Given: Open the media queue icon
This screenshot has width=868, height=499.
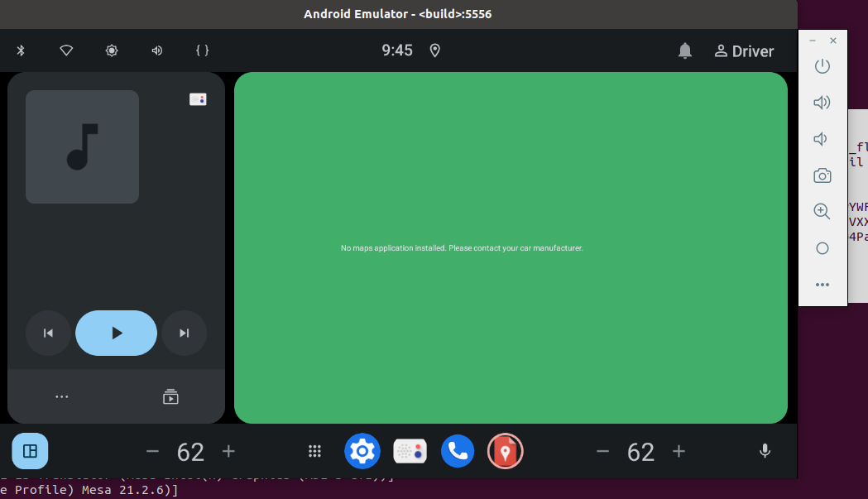Looking at the screenshot, I should 170,396.
